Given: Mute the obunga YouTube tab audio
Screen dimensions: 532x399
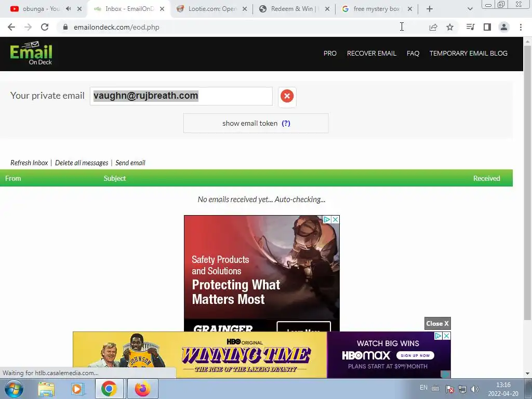Looking at the screenshot, I should click(x=68, y=9).
